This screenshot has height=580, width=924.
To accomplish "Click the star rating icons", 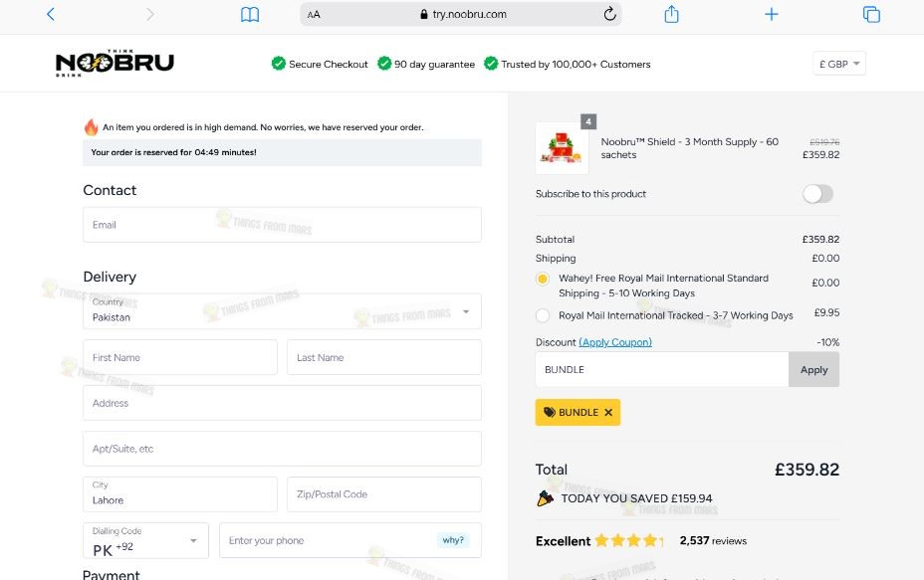I will 628,540.
